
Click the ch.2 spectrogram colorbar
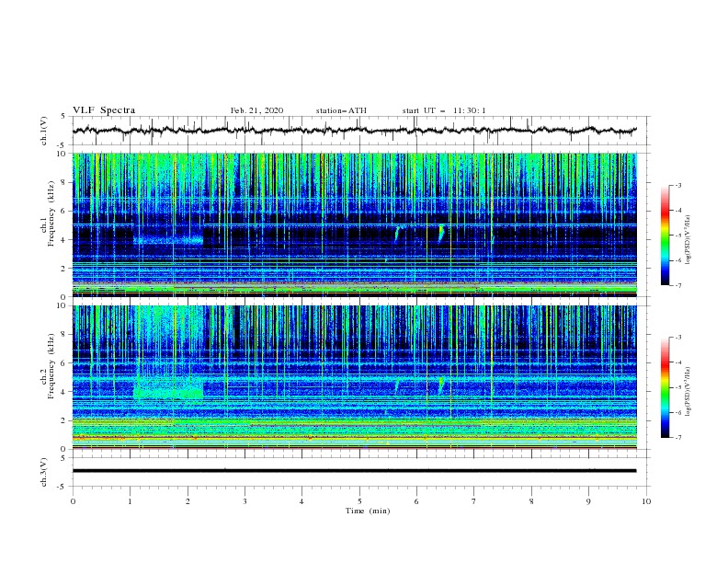click(x=665, y=387)
